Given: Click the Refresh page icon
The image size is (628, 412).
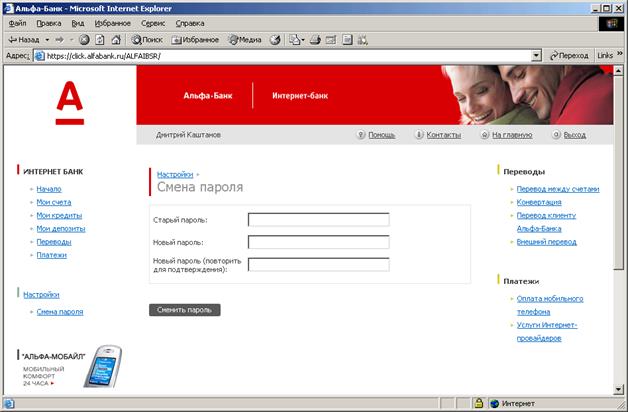Looking at the screenshot, I should 100,40.
